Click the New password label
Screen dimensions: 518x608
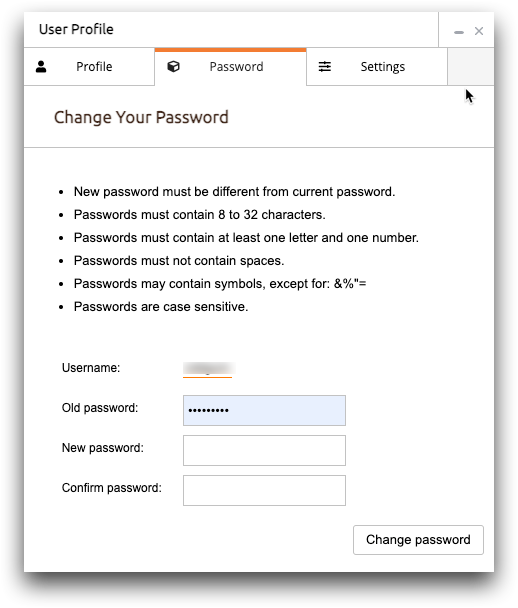coord(103,448)
